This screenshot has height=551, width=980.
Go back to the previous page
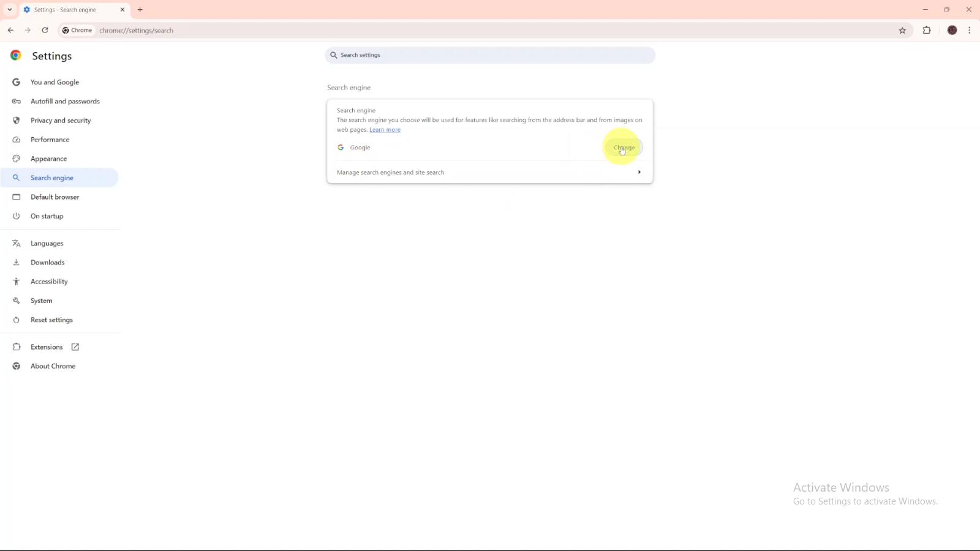pos(10,30)
